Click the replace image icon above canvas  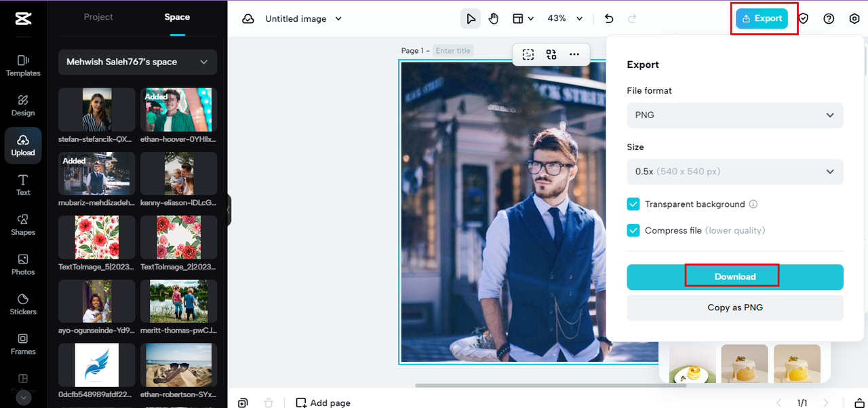551,54
